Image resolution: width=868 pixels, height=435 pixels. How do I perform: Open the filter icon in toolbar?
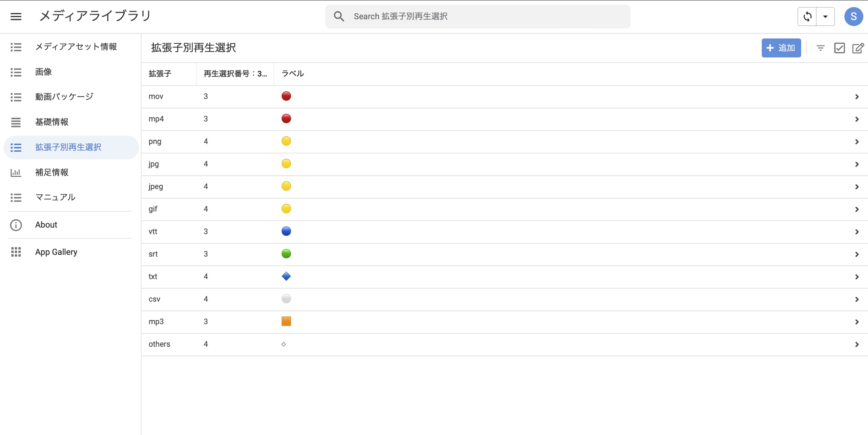821,48
